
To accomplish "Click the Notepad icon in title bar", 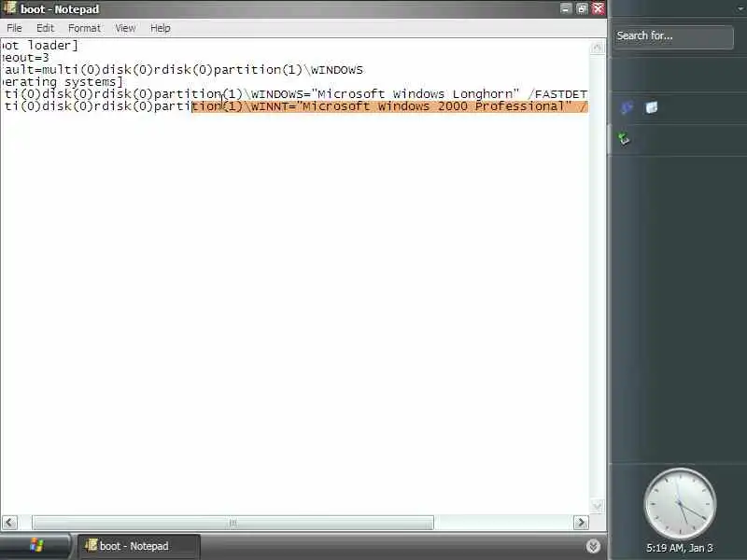I will [x=9, y=8].
